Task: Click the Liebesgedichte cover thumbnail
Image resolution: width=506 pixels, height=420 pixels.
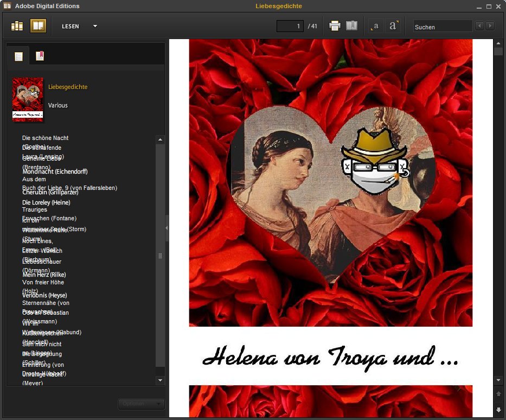Action: pyautogui.click(x=28, y=99)
